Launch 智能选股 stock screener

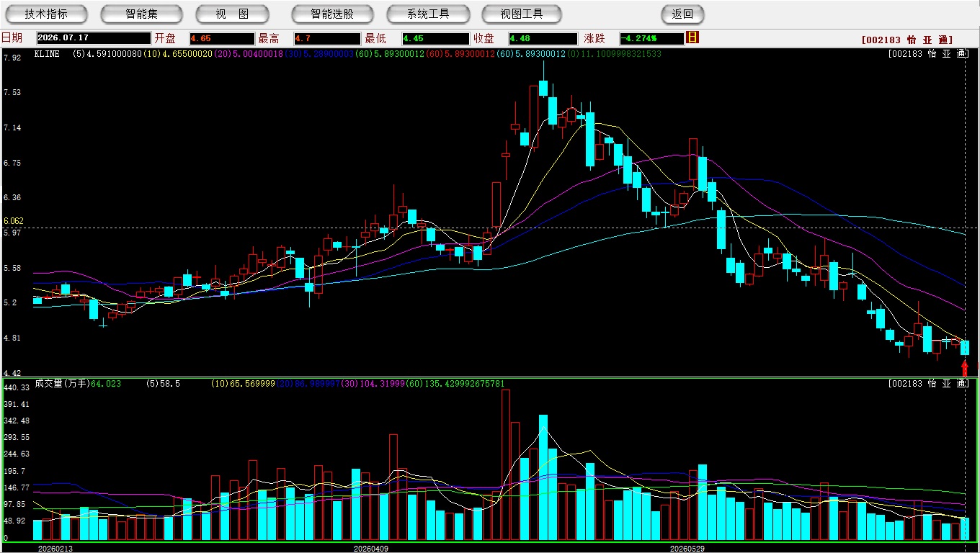pyautogui.click(x=332, y=14)
